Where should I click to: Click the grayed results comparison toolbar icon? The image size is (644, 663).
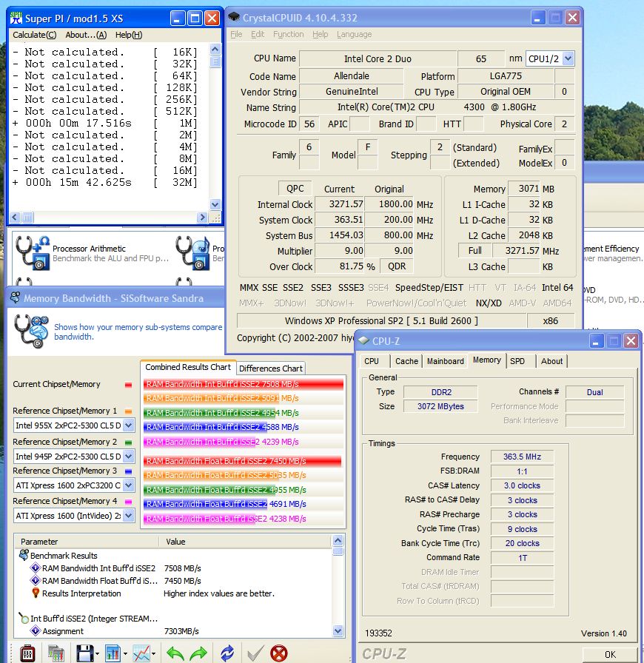56,653
